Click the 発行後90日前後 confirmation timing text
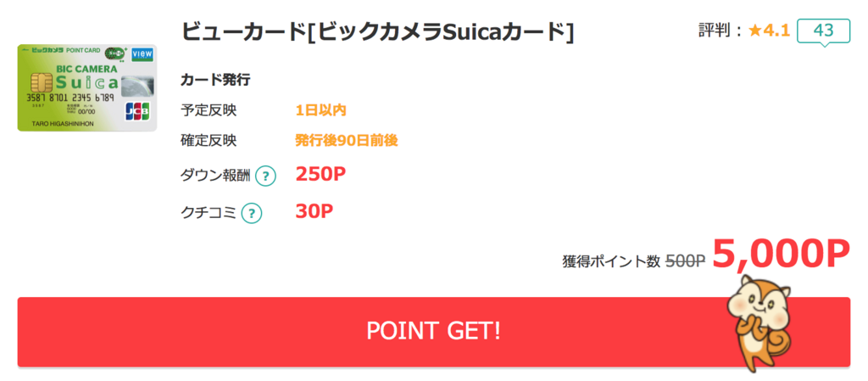Image resolution: width=868 pixels, height=381 pixels. point(347,141)
